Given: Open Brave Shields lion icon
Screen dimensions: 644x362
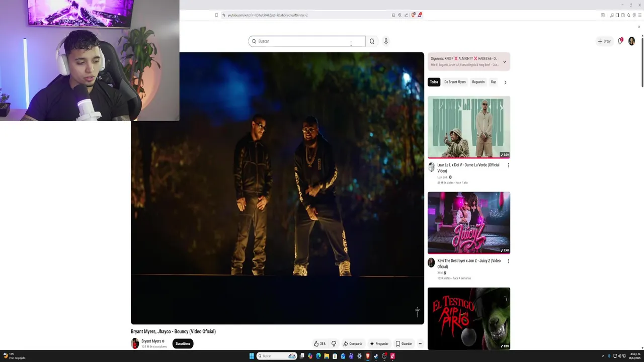Looking at the screenshot, I should (x=413, y=15).
